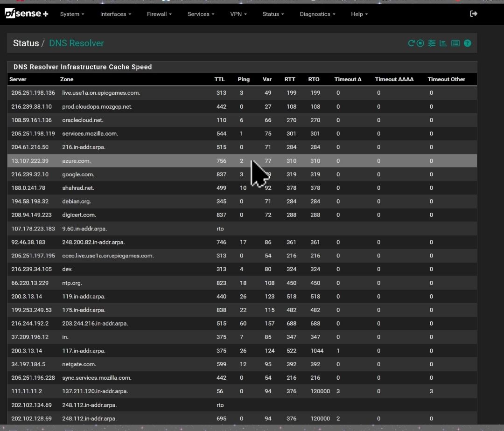Click zone 9.60.in-addr.arpa.
The width and height of the screenshot is (504, 431).
pyautogui.click(x=84, y=229)
